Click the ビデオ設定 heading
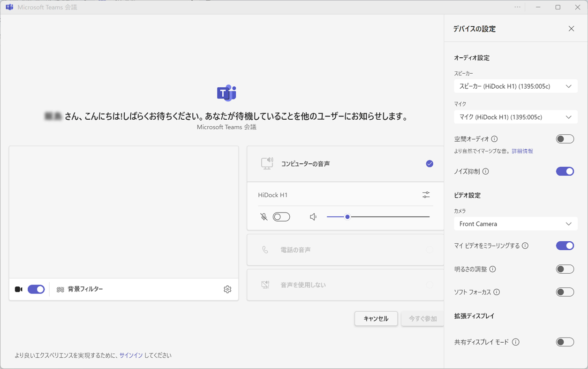Image resolution: width=588 pixels, height=369 pixels. pyautogui.click(x=467, y=195)
